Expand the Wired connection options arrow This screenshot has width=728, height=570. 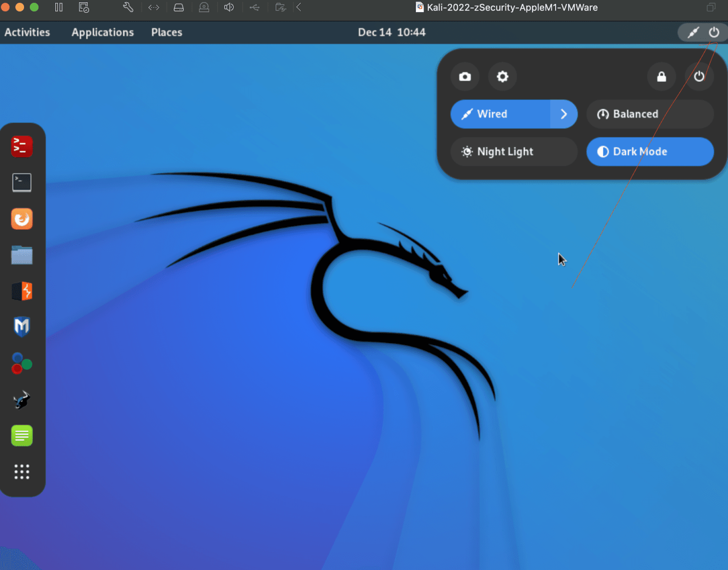[x=564, y=114]
